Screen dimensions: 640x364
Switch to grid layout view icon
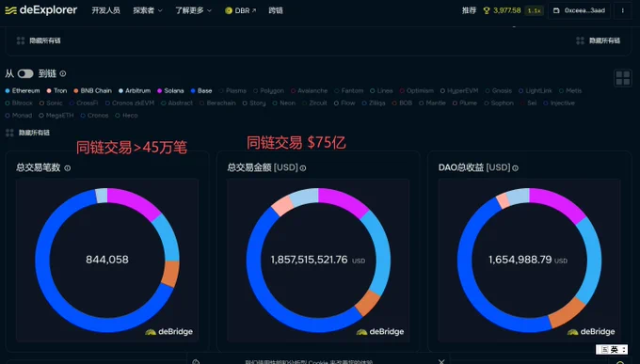[622, 78]
